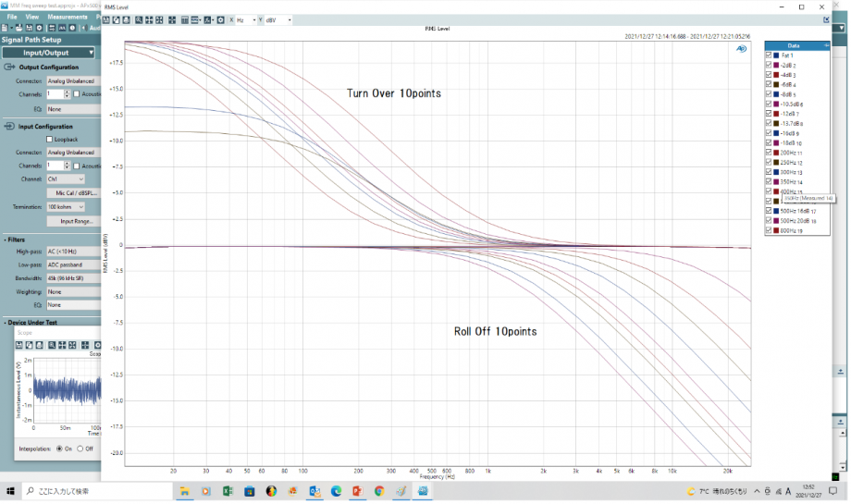851x504 pixels.
Task: Open Microsoft Edge from the taskbar
Action: tap(336, 492)
